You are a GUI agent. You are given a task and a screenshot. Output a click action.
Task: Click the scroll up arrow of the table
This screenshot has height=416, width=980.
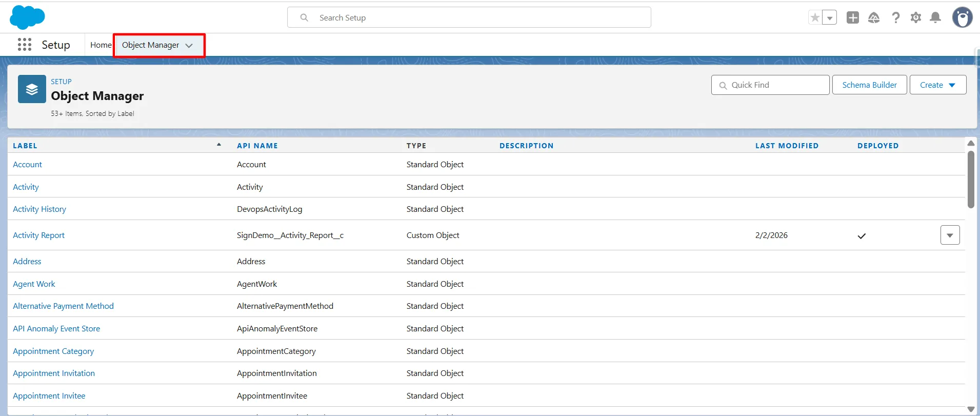pos(971,143)
